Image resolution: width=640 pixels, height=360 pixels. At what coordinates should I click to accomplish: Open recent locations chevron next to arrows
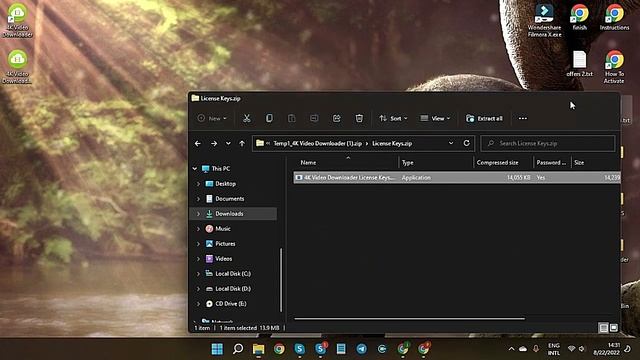coord(228,144)
